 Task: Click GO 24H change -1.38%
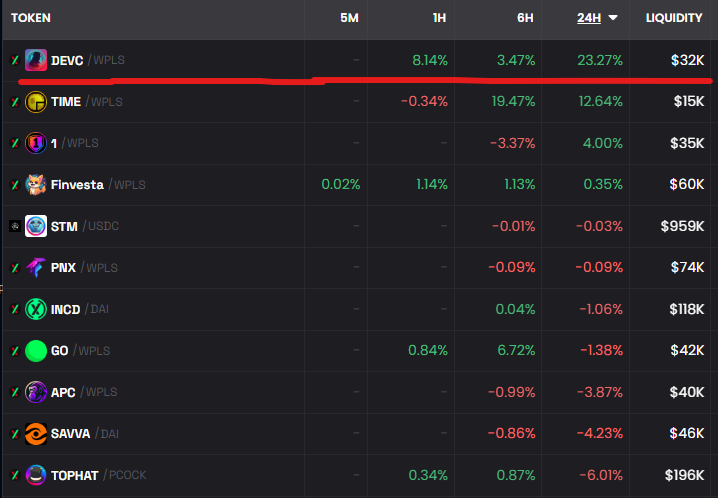click(x=601, y=351)
